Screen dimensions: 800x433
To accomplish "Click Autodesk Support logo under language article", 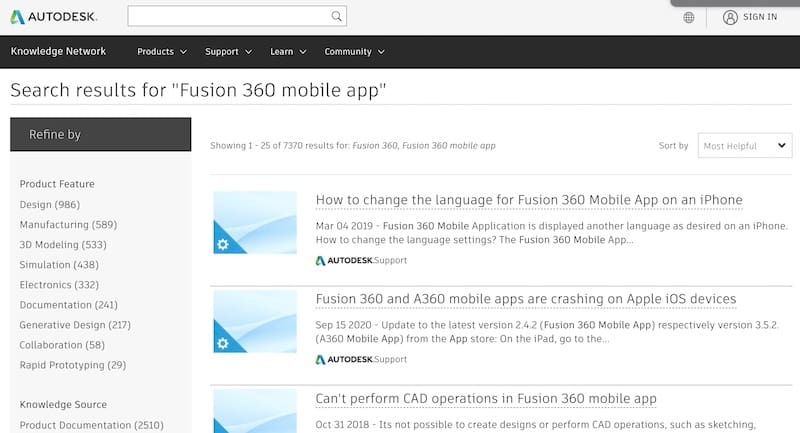I will pyautogui.click(x=361, y=260).
